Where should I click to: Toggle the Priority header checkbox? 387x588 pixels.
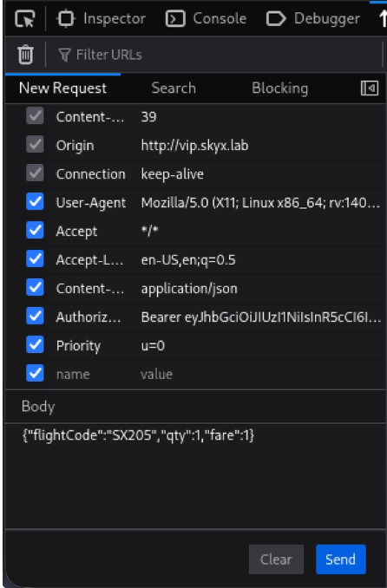(x=35, y=344)
